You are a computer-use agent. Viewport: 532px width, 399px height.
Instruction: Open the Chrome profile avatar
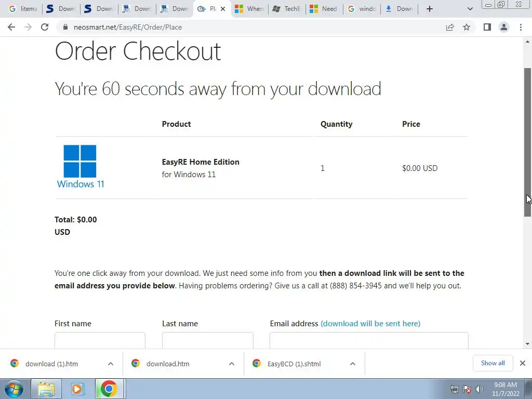tap(504, 27)
